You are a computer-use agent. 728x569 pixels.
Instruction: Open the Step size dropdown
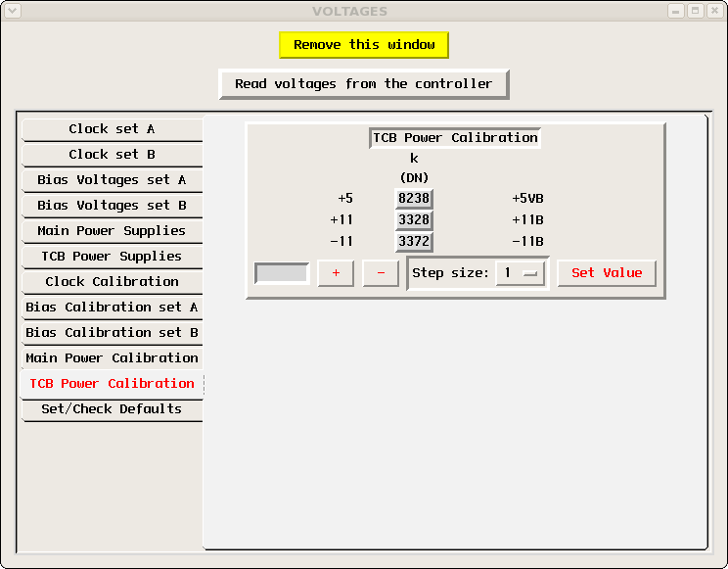click(520, 273)
